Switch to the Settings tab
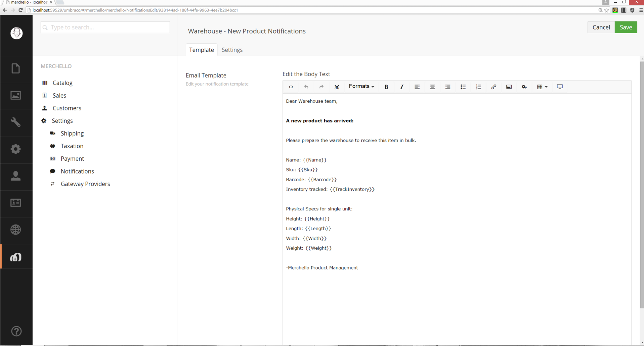The height and width of the screenshot is (346, 644). [232, 50]
